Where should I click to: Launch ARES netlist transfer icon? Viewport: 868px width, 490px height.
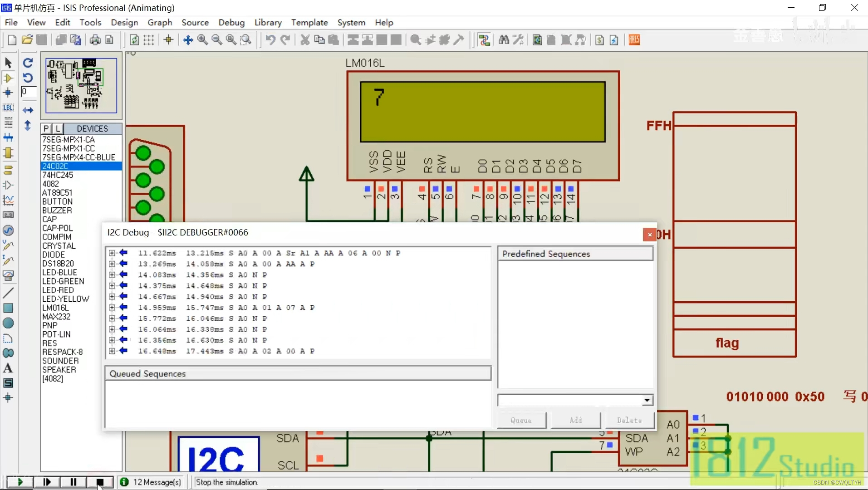[634, 40]
